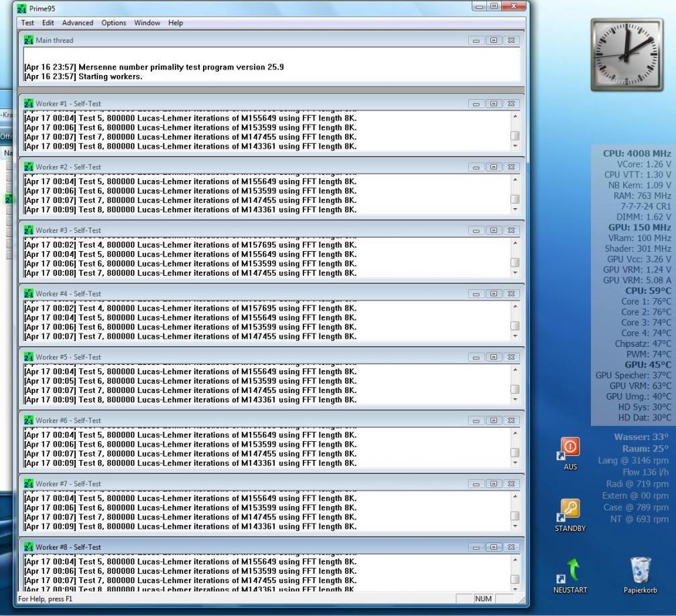Open the Edit menu
676x616 pixels.
[x=48, y=23]
